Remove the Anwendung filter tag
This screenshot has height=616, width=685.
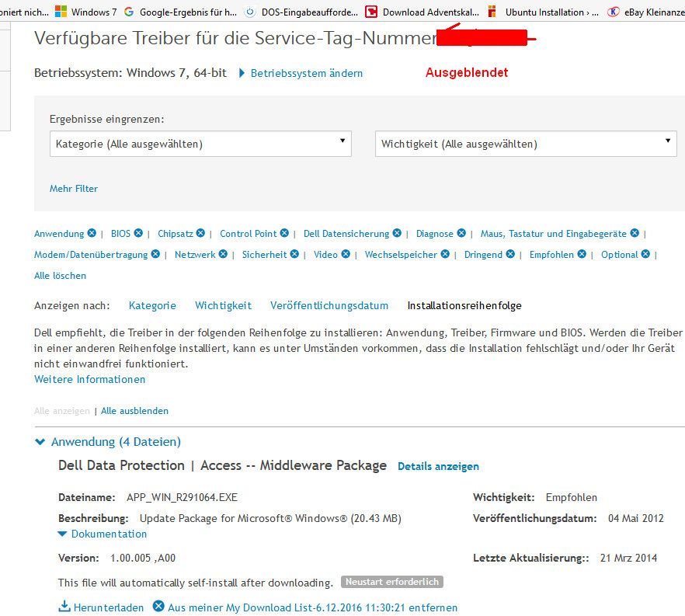click(x=92, y=233)
